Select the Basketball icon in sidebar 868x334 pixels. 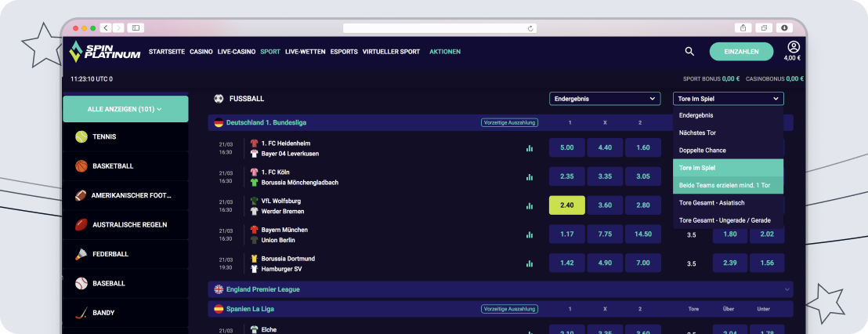coord(81,166)
